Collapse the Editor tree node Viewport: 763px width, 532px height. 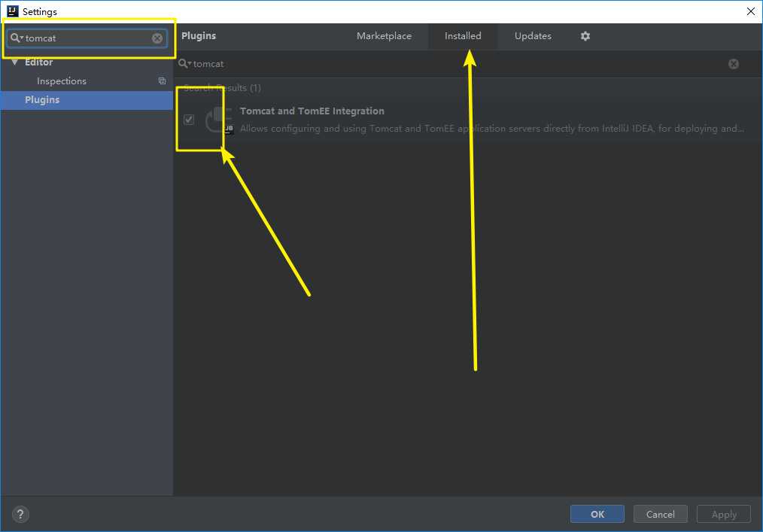[14, 62]
